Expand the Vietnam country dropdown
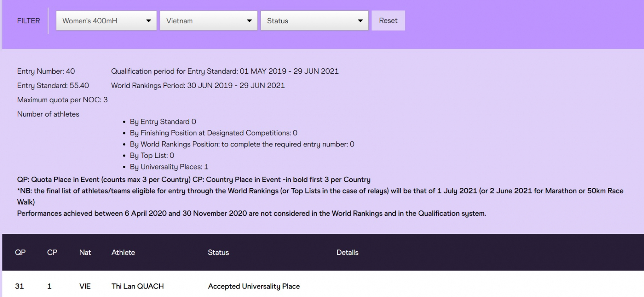This screenshot has height=297, width=644. (208, 21)
